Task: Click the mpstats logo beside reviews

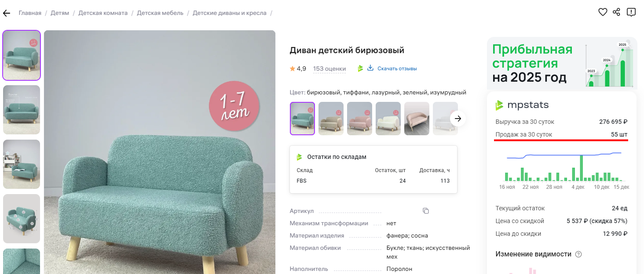Action: pos(360,68)
